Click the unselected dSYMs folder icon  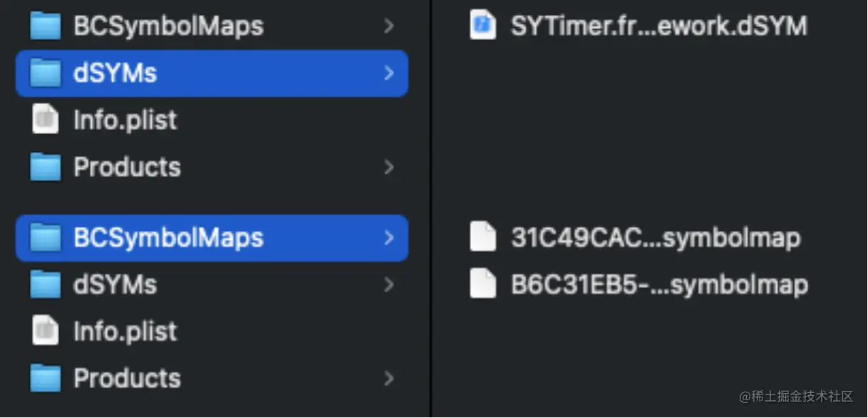coord(46,285)
